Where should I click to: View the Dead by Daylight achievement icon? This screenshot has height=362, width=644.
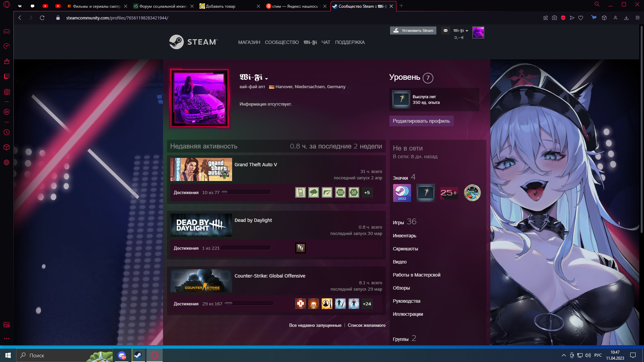pos(300,248)
